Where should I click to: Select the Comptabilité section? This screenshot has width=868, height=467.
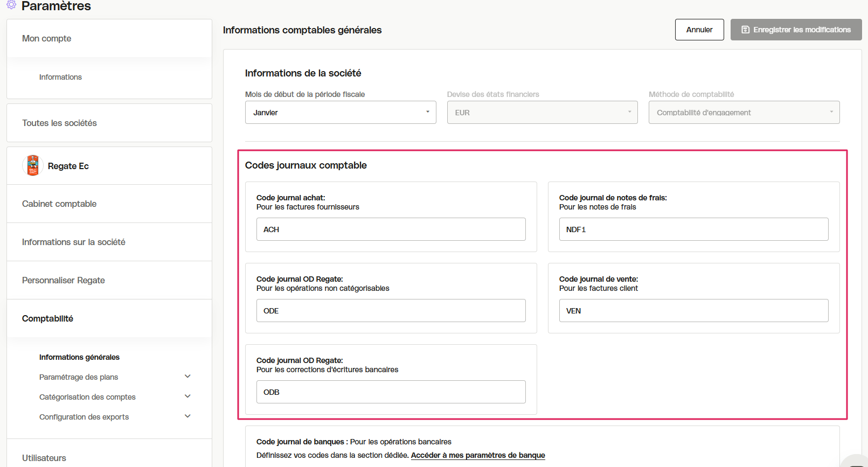click(x=109, y=318)
